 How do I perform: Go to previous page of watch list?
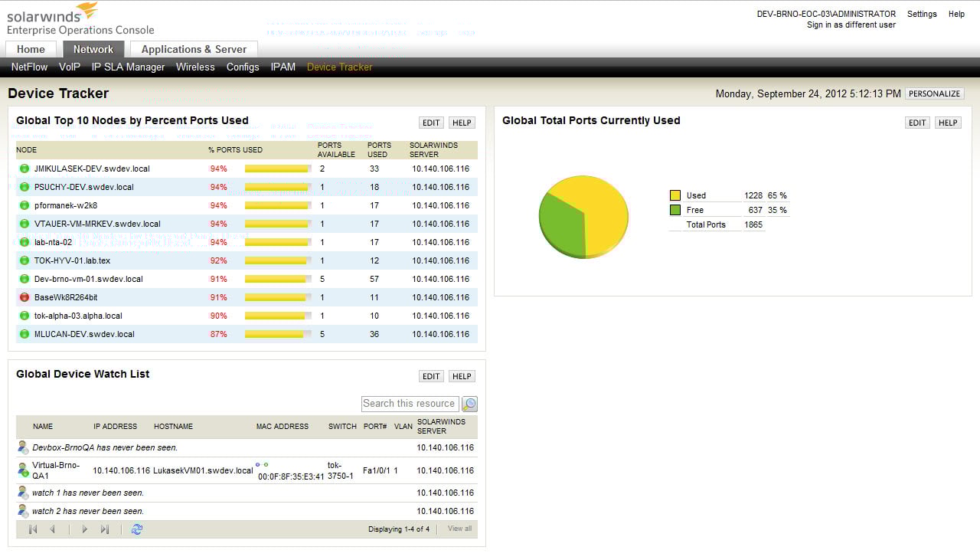pyautogui.click(x=52, y=529)
